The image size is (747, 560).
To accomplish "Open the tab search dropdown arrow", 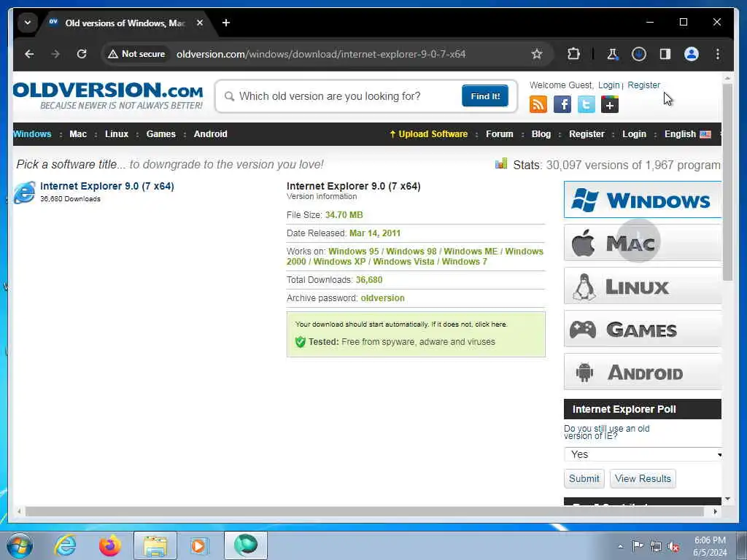I will pos(28,23).
